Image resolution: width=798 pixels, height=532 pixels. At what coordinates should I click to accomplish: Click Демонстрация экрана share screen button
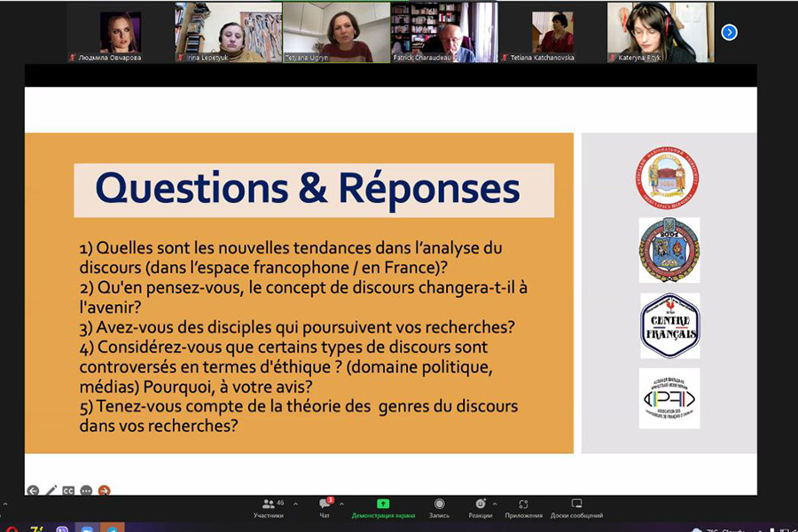click(x=383, y=508)
